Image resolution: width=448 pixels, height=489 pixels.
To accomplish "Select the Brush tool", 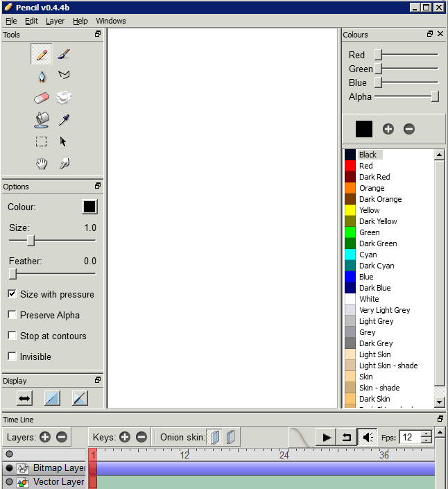I will coord(64,54).
